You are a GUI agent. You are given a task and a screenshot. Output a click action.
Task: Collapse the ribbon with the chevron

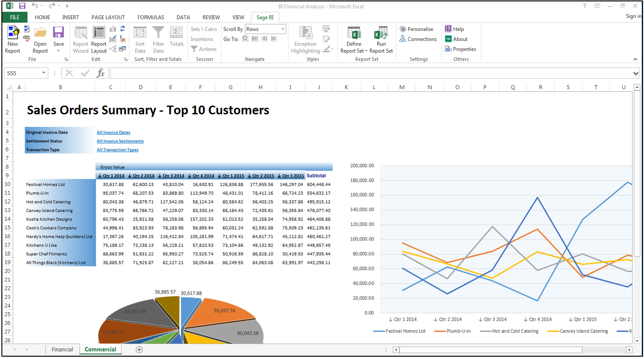(x=635, y=59)
